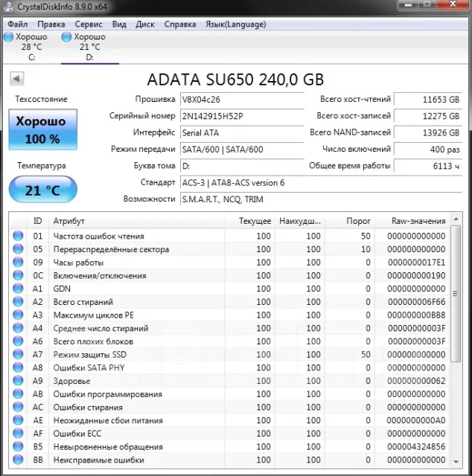Open the Сервис menu

(x=89, y=25)
